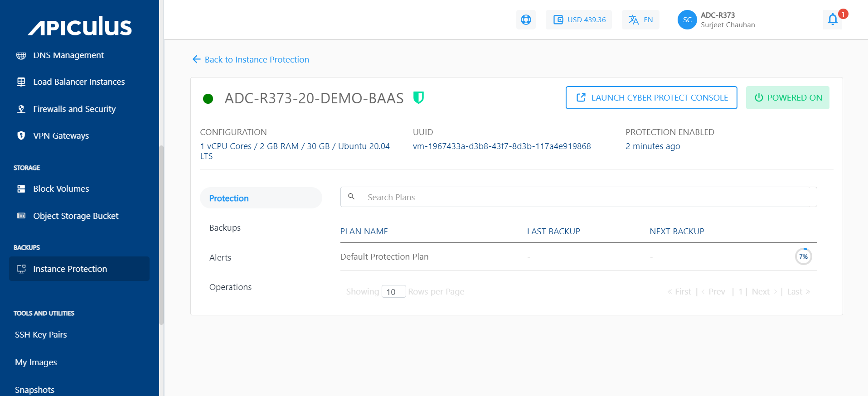Open Block Volumes in sidebar

click(x=61, y=189)
